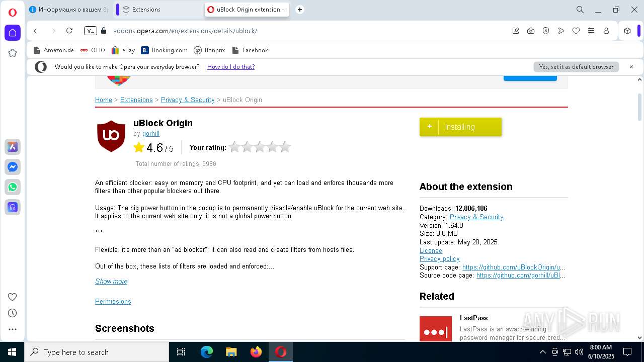The width and height of the screenshot is (644, 362).
Task: Click the Windows search box
Action: 97,352
